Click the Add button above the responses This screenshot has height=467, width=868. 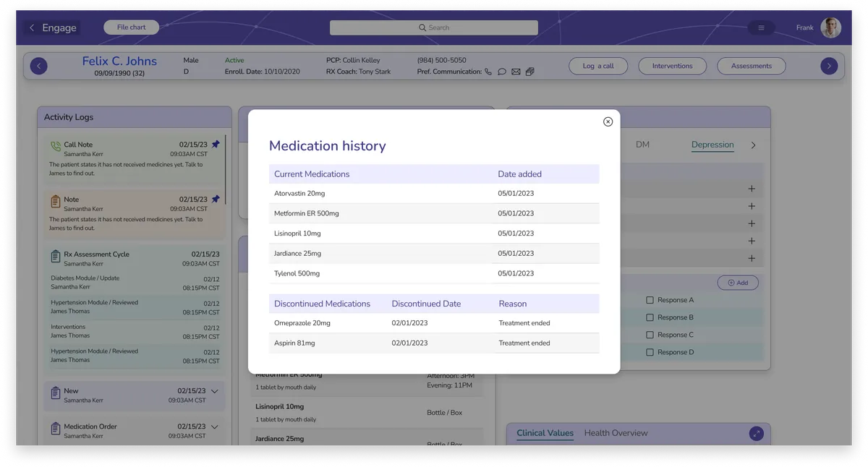tap(738, 283)
